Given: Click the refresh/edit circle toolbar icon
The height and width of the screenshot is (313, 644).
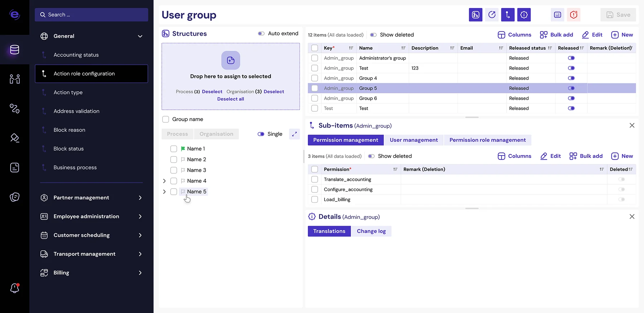Looking at the screenshot, I should [x=492, y=15].
